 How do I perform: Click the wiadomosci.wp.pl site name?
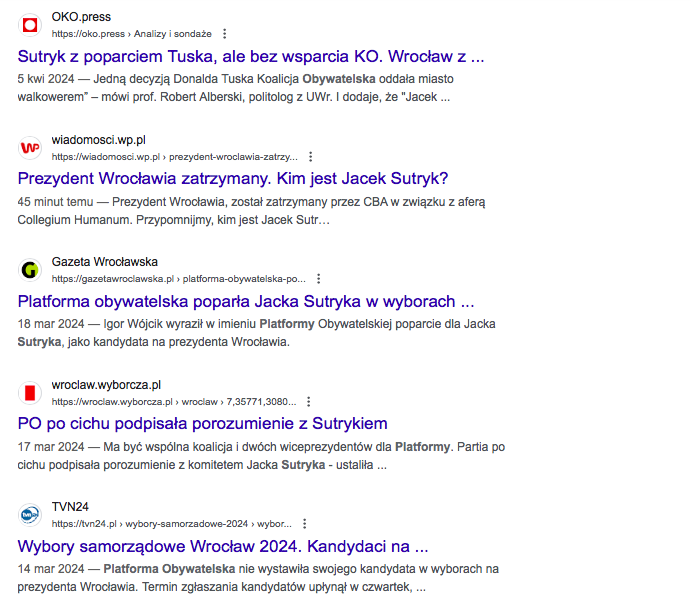pos(98,140)
